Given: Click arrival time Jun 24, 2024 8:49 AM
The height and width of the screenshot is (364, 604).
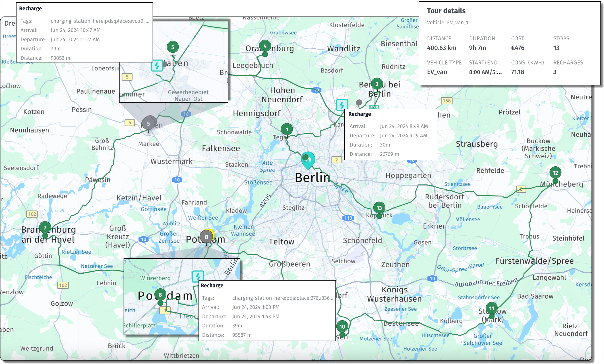Looking at the screenshot, I should (x=404, y=126).
